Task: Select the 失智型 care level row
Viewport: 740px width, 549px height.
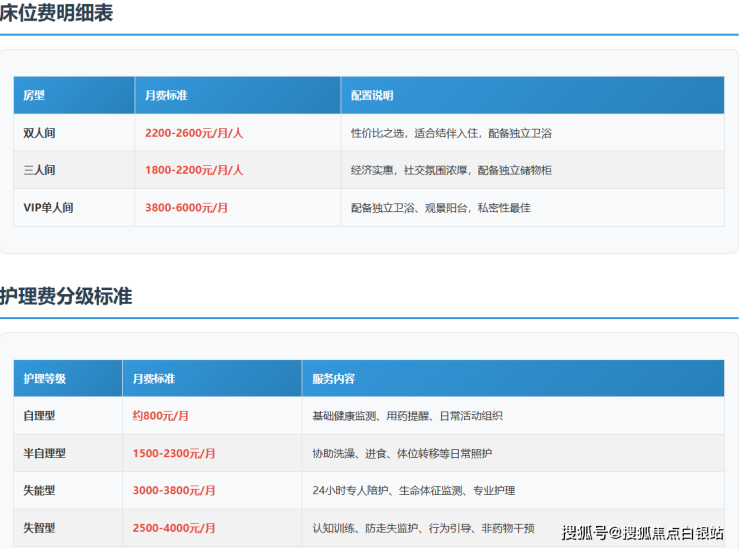Action: [x=40, y=528]
